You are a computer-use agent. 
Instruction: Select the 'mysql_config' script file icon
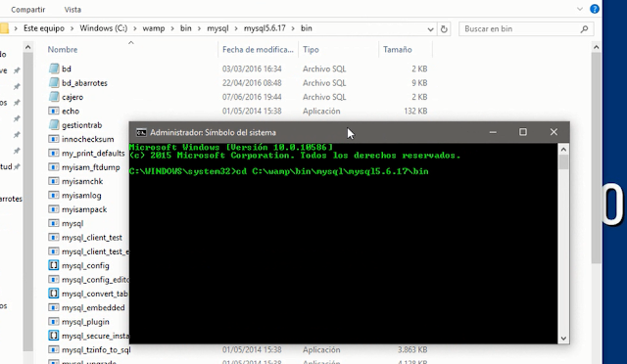[x=54, y=265]
